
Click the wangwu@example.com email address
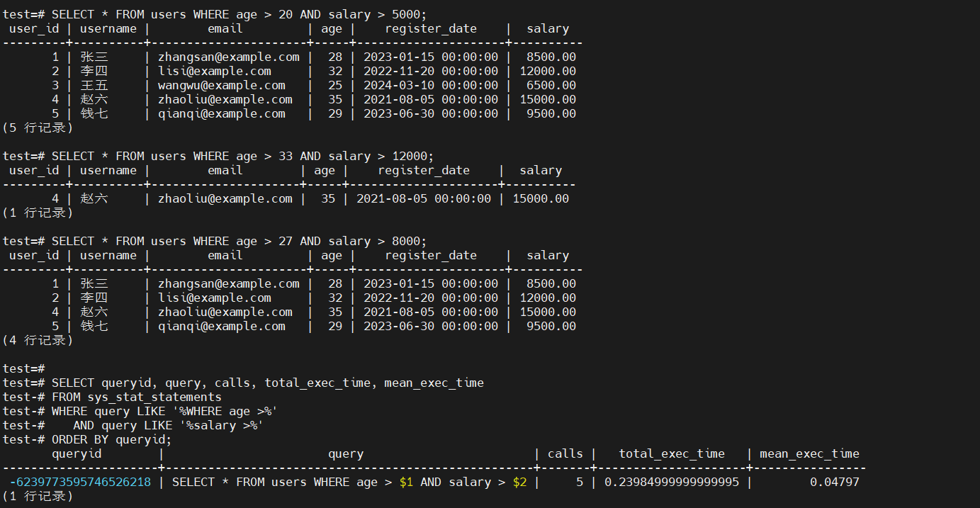pos(221,85)
